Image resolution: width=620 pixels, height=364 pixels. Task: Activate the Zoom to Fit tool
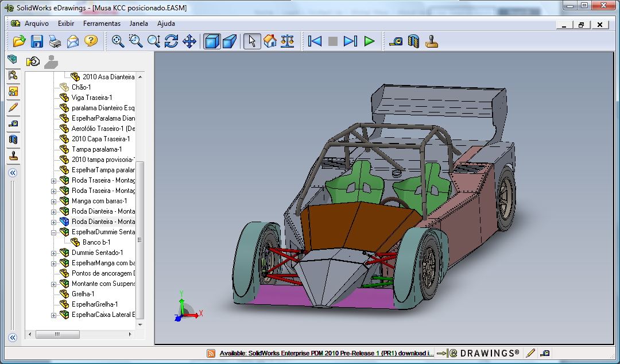[118, 41]
